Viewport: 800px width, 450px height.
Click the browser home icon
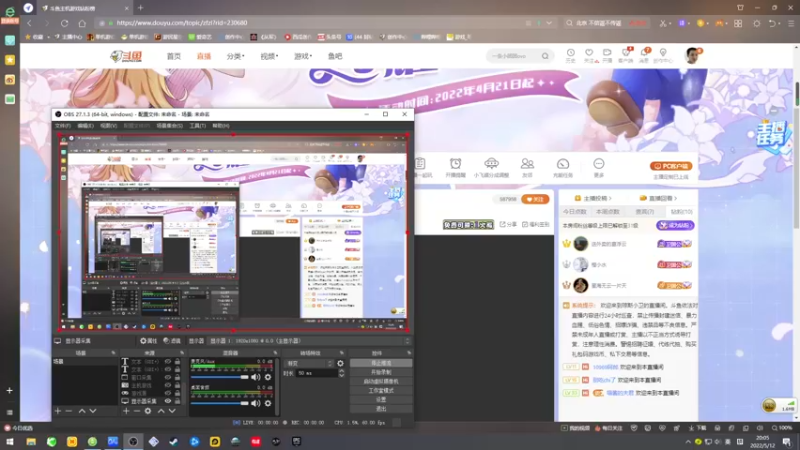pyautogui.click(x=82, y=23)
